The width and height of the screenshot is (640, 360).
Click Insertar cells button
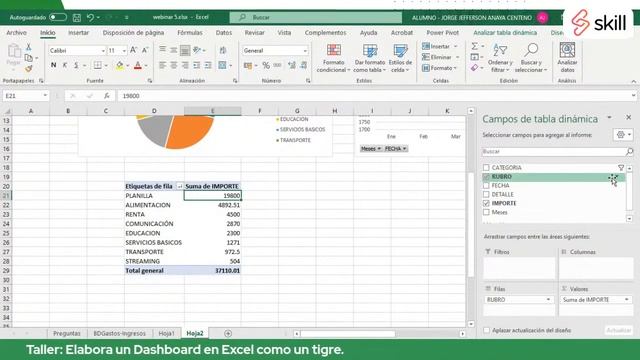[440, 47]
